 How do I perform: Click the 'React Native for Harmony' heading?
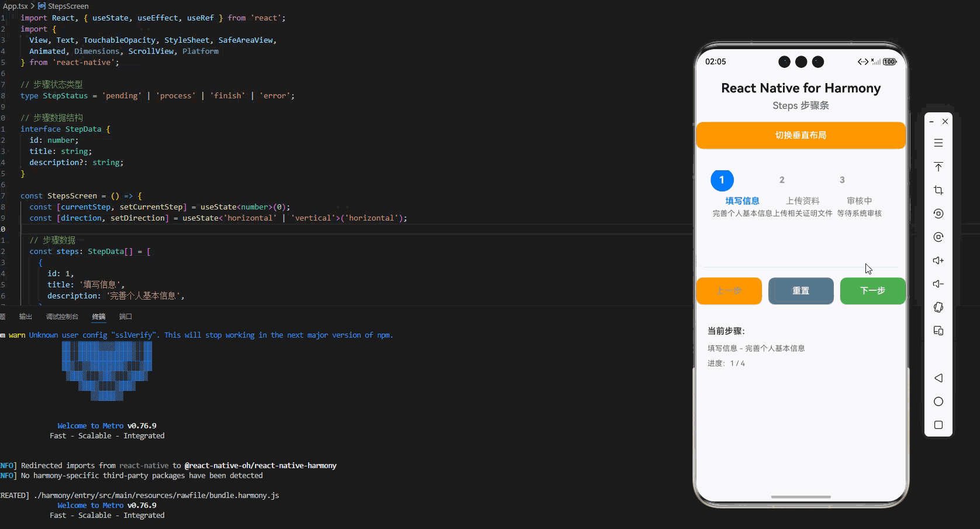coord(800,88)
